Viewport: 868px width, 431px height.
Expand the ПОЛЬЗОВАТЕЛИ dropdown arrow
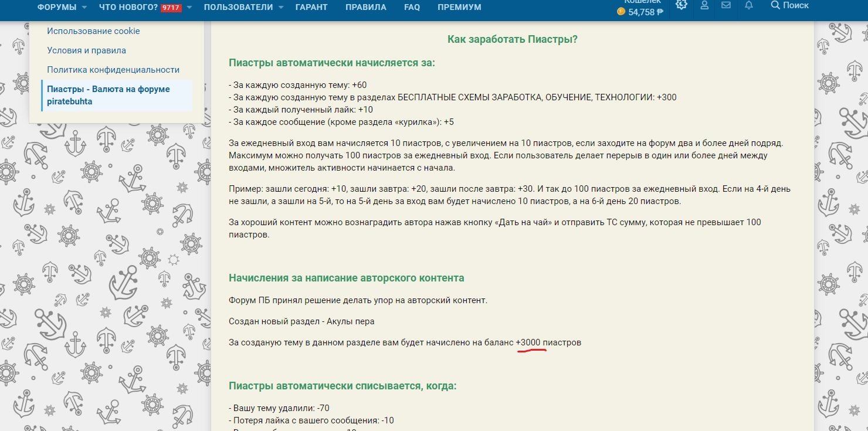tap(281, 8)
